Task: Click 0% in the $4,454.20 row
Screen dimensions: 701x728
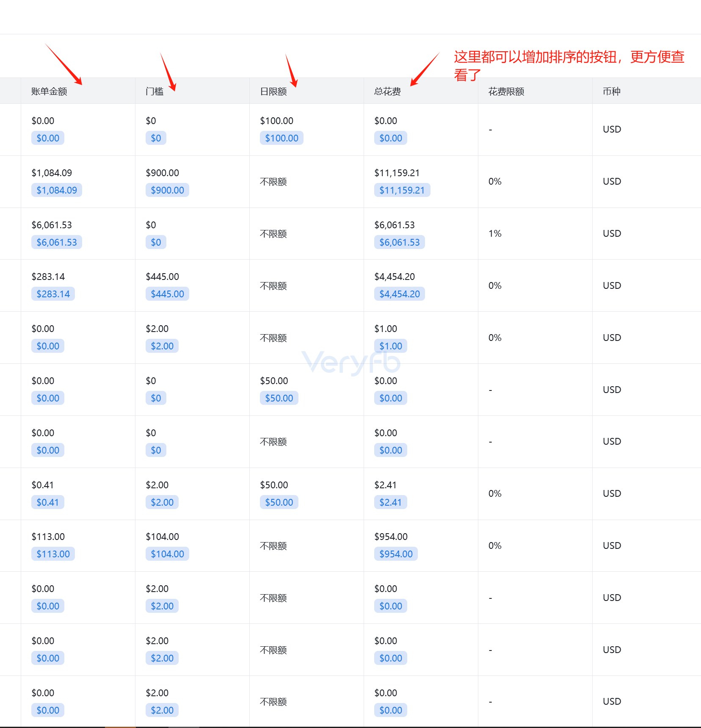Action: pyautogui.click(x=495, y=285)
